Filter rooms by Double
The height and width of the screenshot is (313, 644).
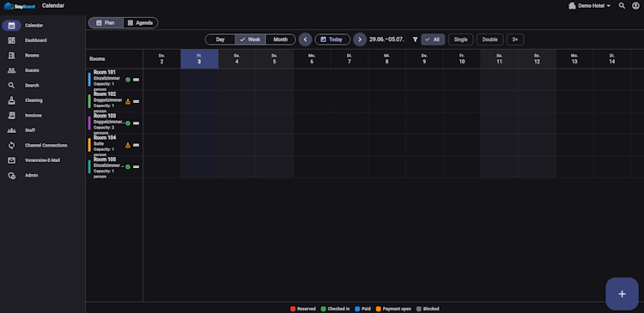[490, 39]
